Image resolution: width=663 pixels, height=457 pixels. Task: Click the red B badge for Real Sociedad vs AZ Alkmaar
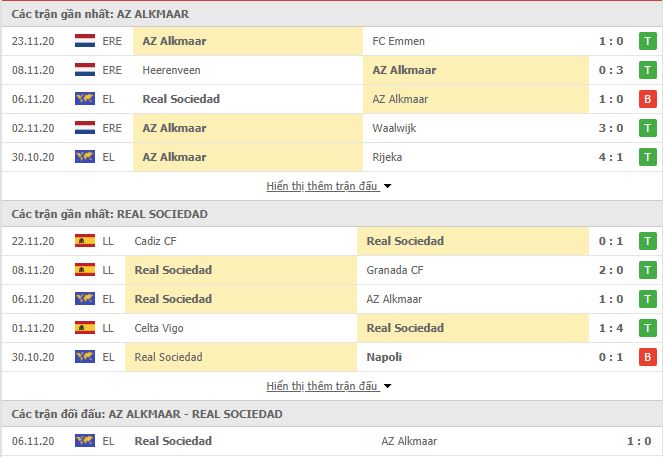(647, 99)
